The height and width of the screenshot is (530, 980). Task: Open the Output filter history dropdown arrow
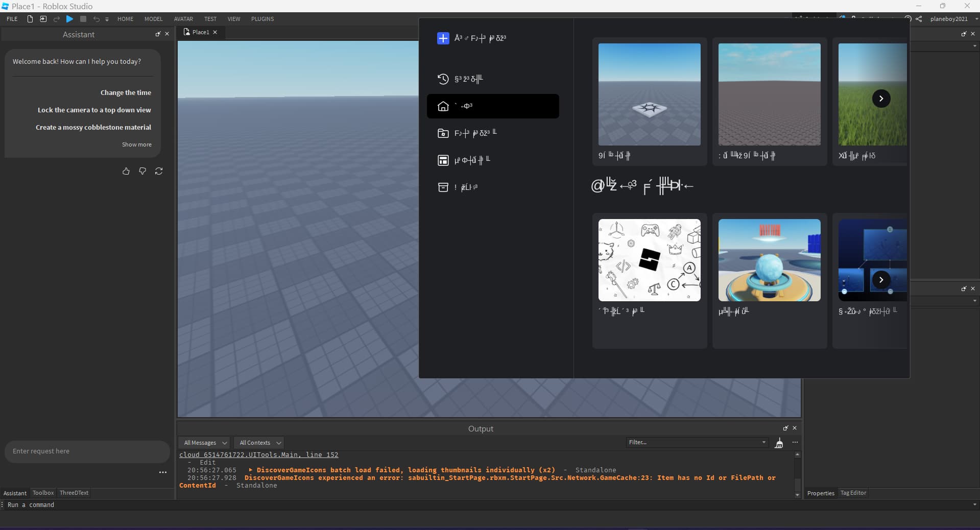tap(763, 442)
